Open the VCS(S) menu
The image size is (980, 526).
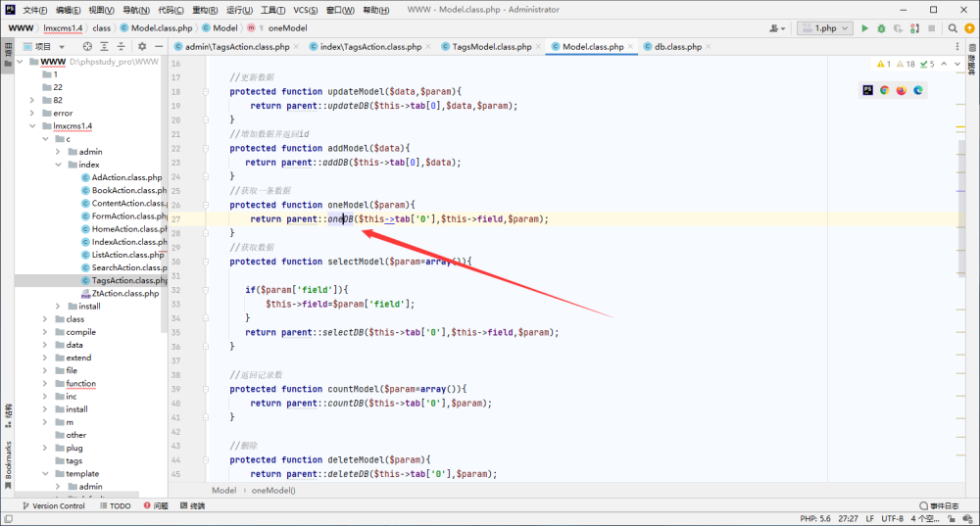tap(305, 10)
